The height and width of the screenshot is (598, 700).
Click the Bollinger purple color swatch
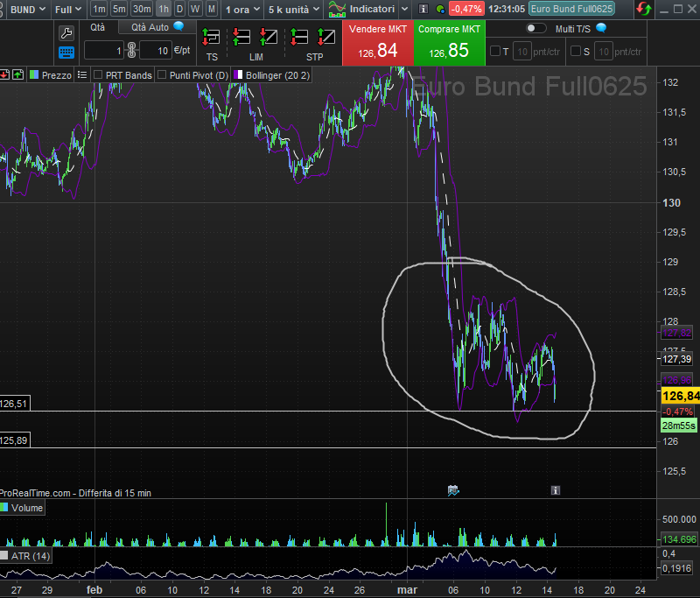coord(238,74)
